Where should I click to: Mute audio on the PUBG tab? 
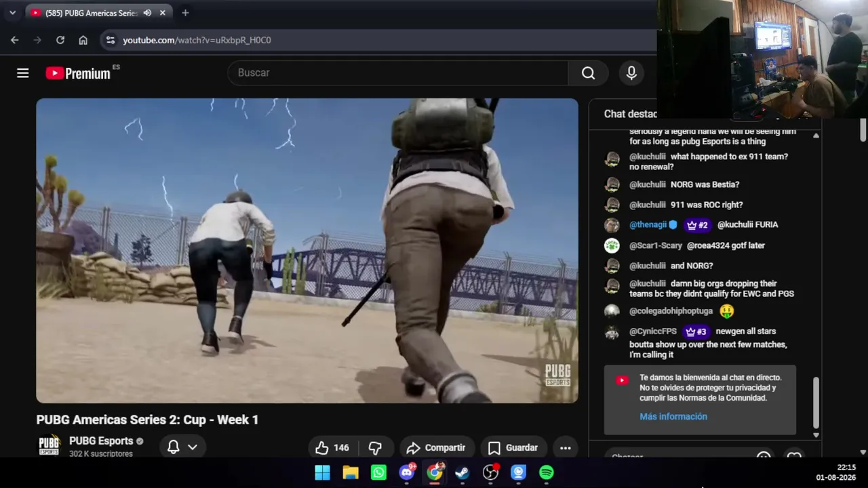(147, 13)
